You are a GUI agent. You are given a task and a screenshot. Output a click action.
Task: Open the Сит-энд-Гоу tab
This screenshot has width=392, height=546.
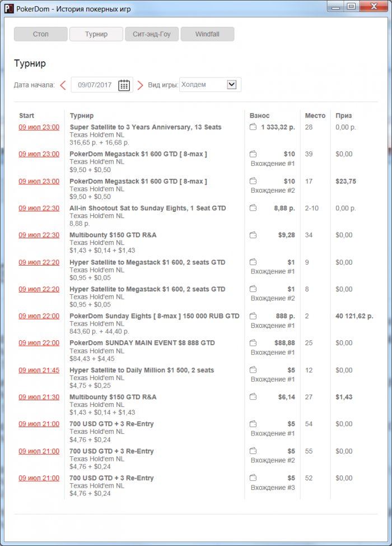pos(152,34)
